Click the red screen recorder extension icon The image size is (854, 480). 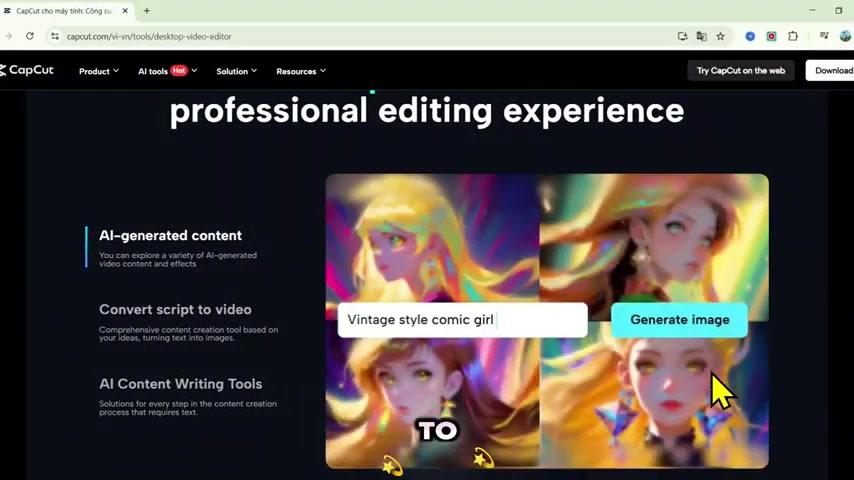coord(771,36)
